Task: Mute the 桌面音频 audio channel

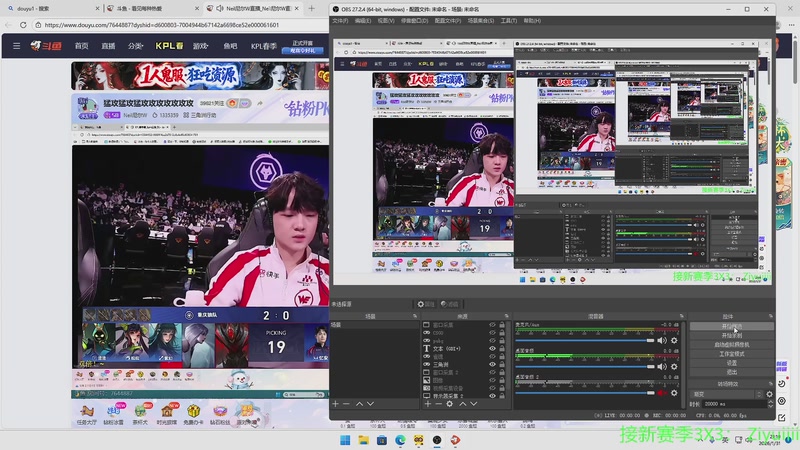Action: (x=662, y=366)
